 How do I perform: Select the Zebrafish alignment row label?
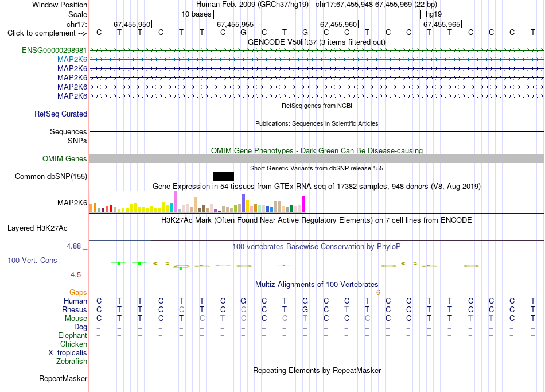click(x=72, y=362)
